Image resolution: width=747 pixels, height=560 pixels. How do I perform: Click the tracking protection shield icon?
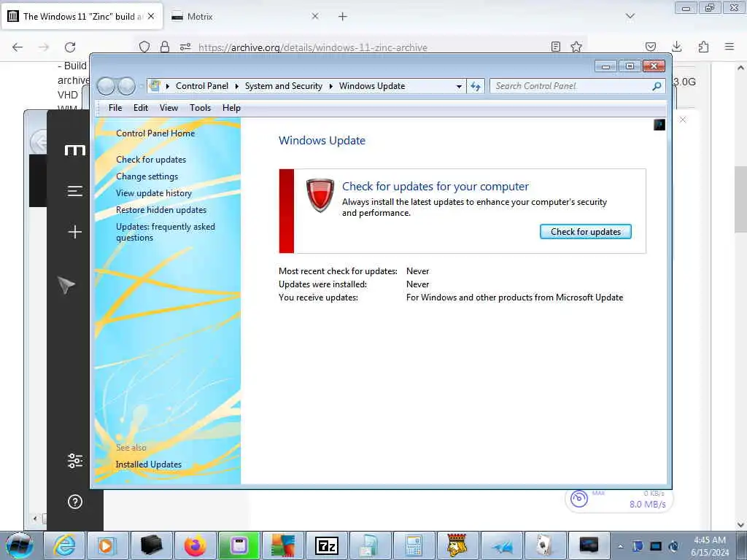144,47
